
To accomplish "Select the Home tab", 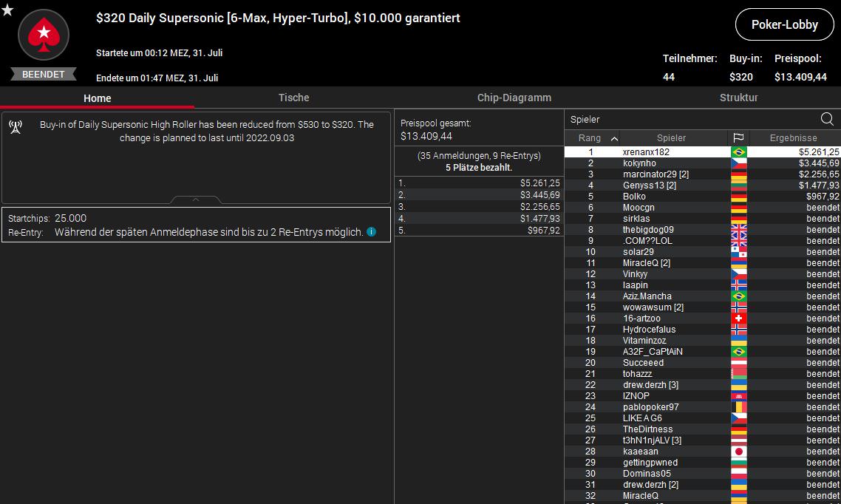I will coord(97,98).
